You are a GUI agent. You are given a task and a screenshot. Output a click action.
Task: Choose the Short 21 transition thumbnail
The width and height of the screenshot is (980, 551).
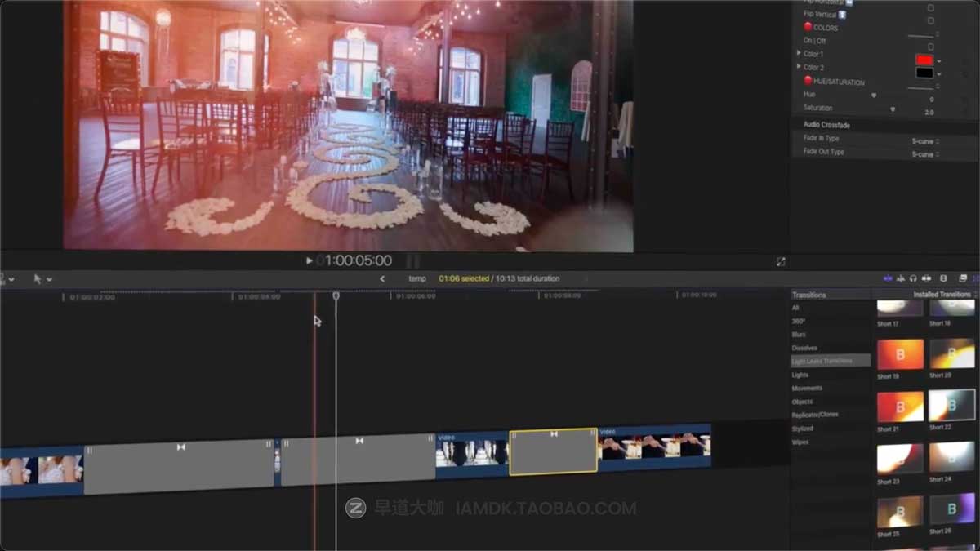click(x=900, y=407)
